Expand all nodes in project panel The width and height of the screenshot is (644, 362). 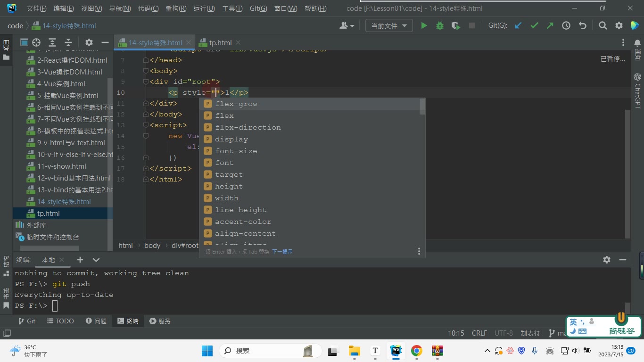pyautogui.click(x=52, y=42)
